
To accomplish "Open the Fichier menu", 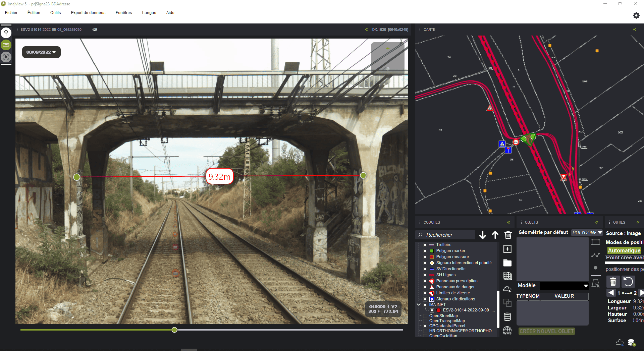I will point(11,13).
